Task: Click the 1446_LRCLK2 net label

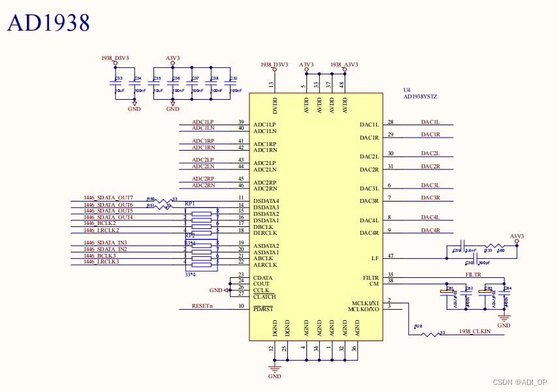Action: pyautogui.click(x=101, y=230)
